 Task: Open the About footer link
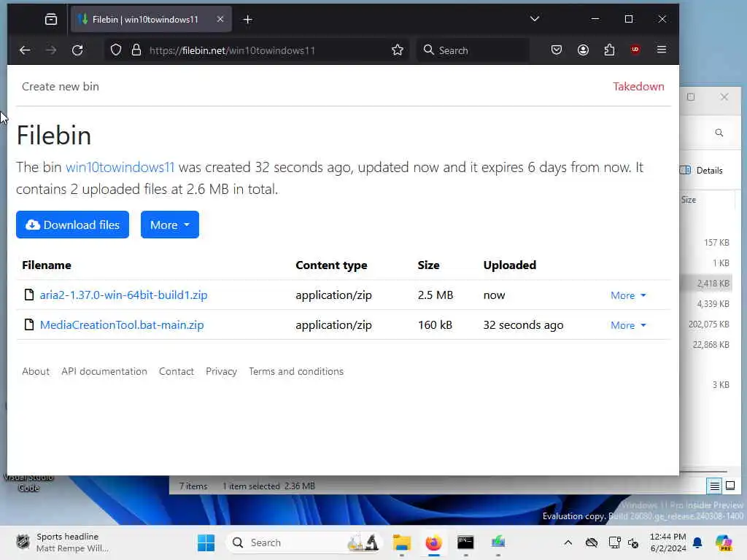coord(36,371)
